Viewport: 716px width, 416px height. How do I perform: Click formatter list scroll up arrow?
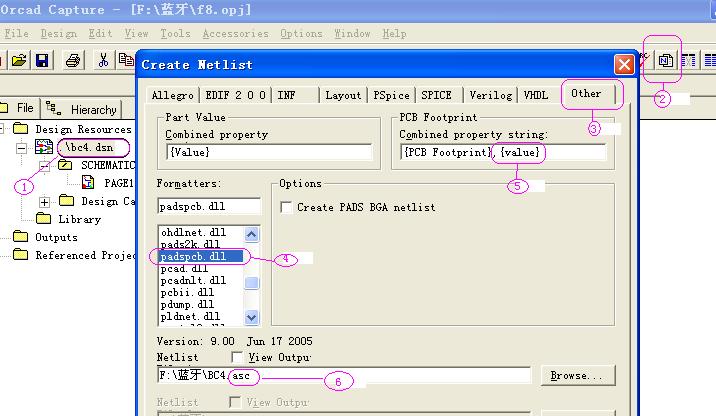(251, 234)
